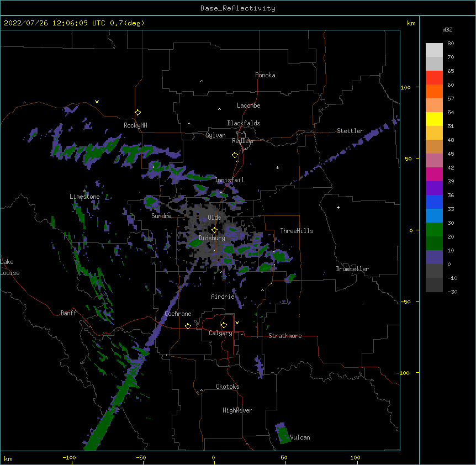Click the white asterisk marker above Limestone
Viewport: 476px width, 465px height.
(84, 191)
